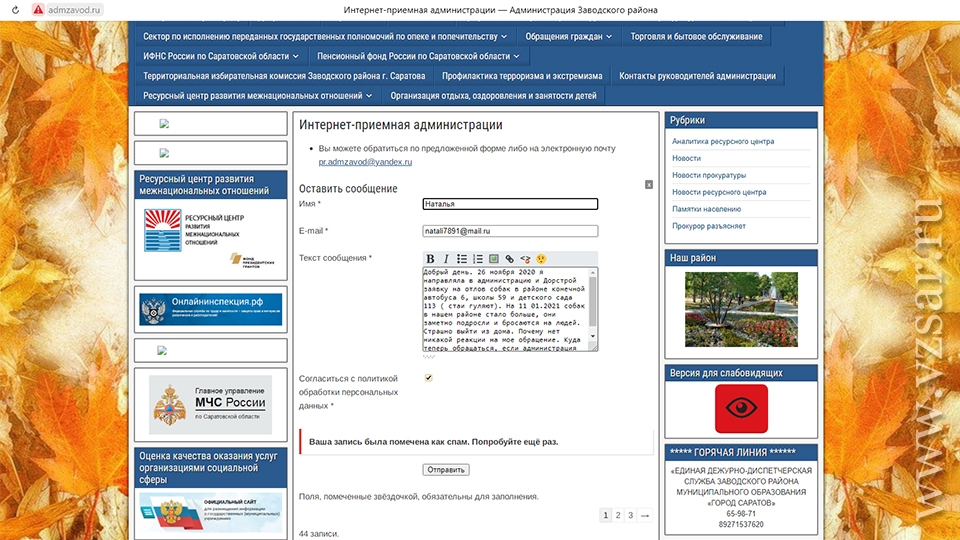Viewport: 960px width, 540px height.
Task: Open the Ресурсный центр logo banner
Action: [211, 238]
